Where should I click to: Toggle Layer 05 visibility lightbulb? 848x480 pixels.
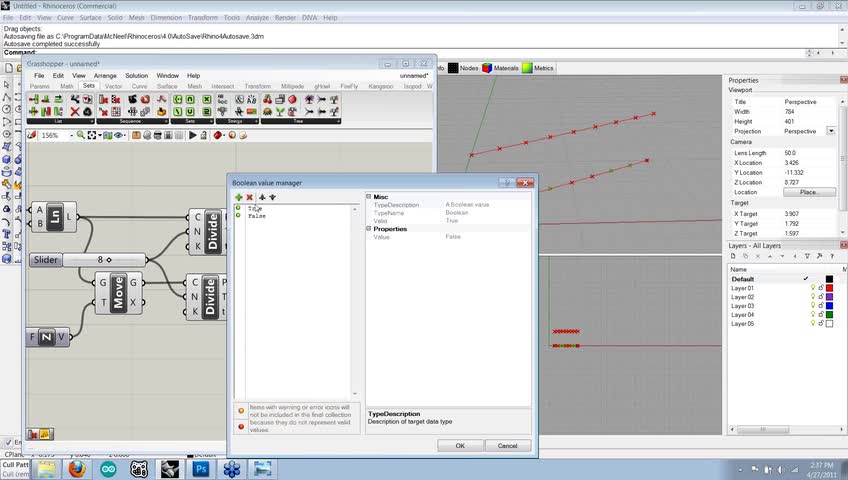(812, 323)
